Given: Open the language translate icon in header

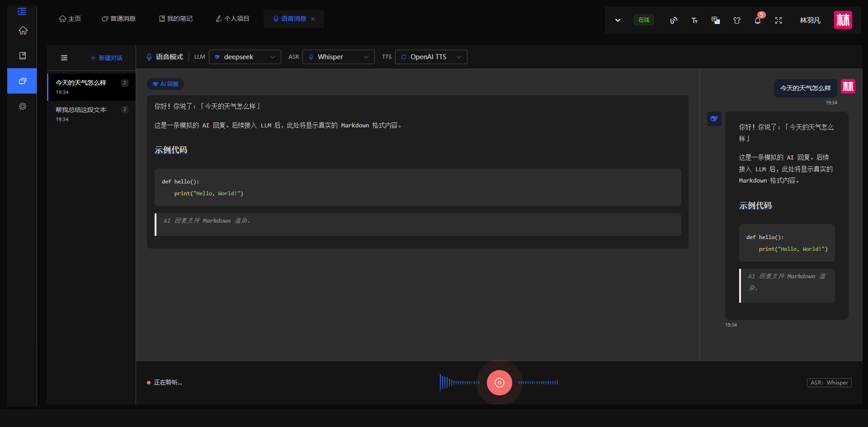Looking at the screenshot, I should pyautogui.click(x=716, y=20).
